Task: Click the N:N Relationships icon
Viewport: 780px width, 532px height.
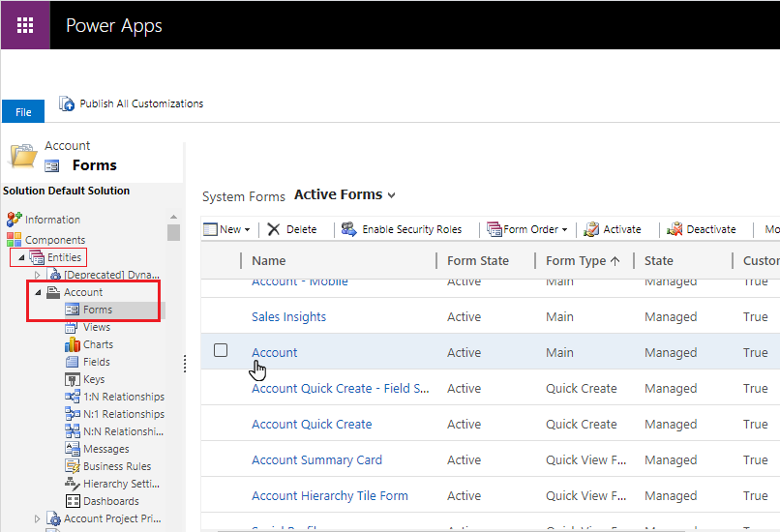Action: (73, 431)
